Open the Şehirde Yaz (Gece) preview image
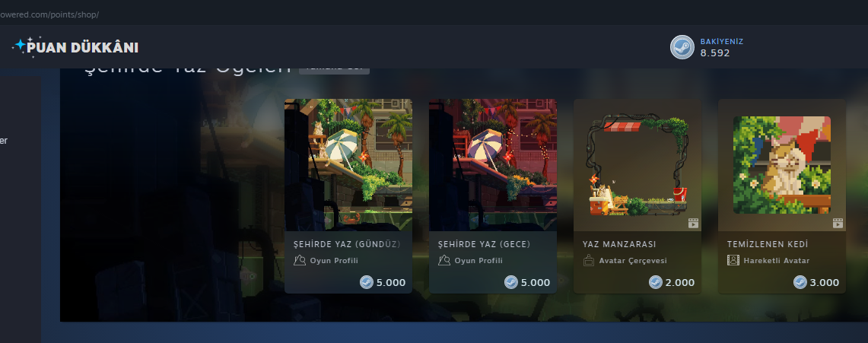Viewport: 868px width, 343px height. tap(493, 165)
